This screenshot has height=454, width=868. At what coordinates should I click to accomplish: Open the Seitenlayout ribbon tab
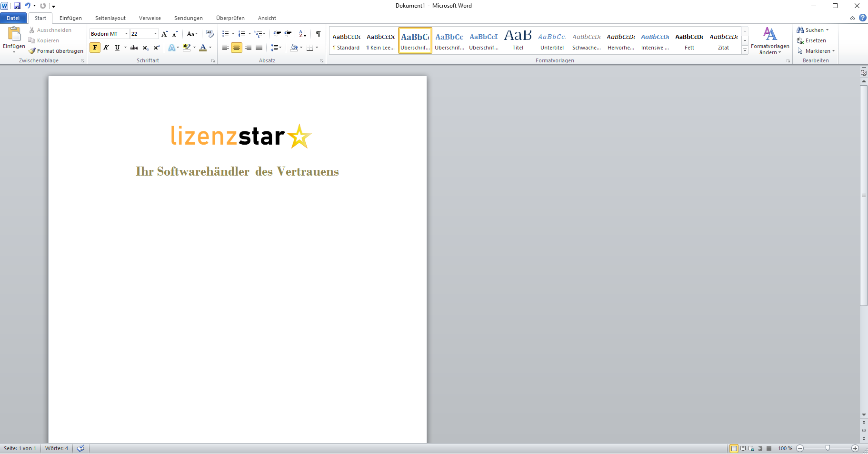[x=110, y=18]
